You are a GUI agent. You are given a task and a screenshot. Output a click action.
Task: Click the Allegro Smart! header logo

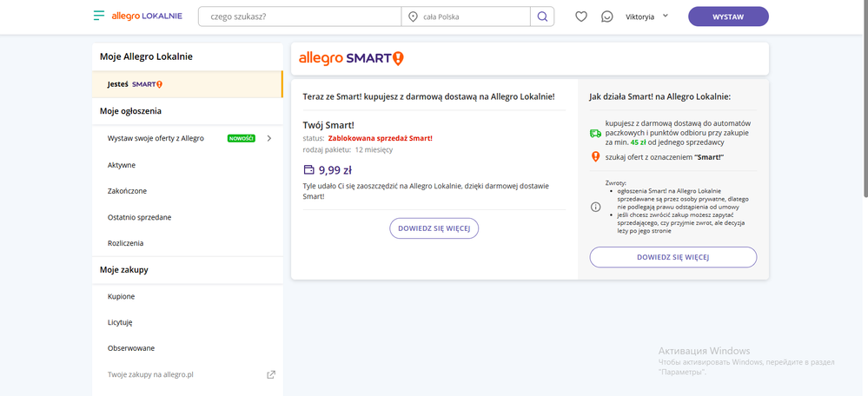pos(351,58)
